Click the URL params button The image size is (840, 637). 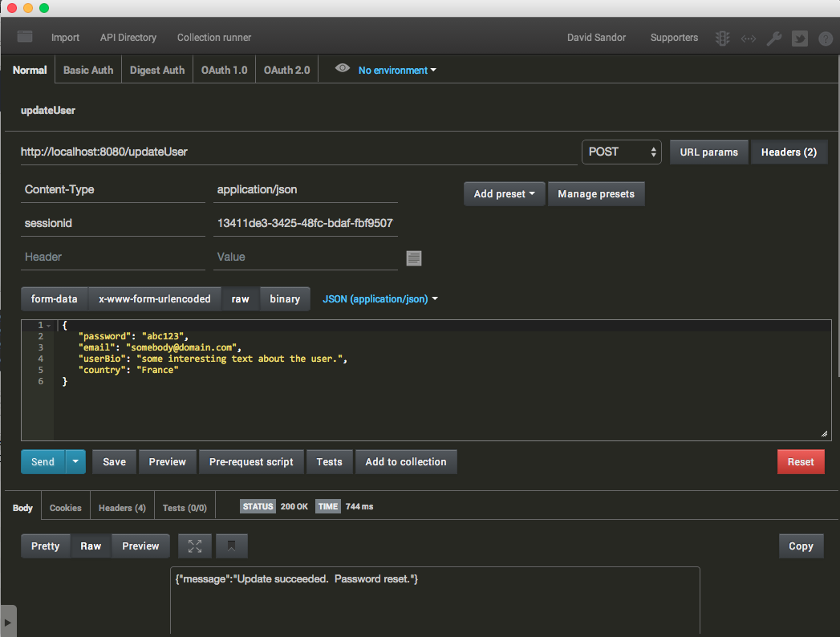point(708,152)
